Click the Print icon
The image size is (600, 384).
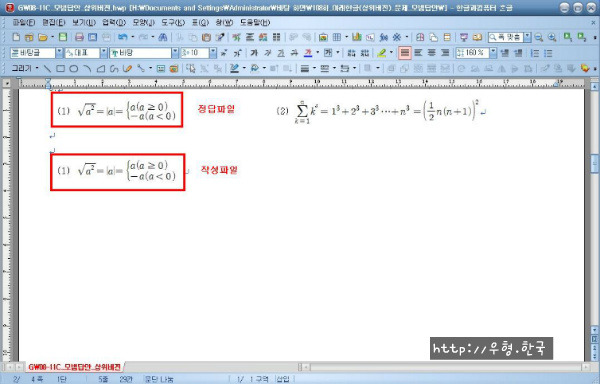pyautogui.click(x=79, y=37)
